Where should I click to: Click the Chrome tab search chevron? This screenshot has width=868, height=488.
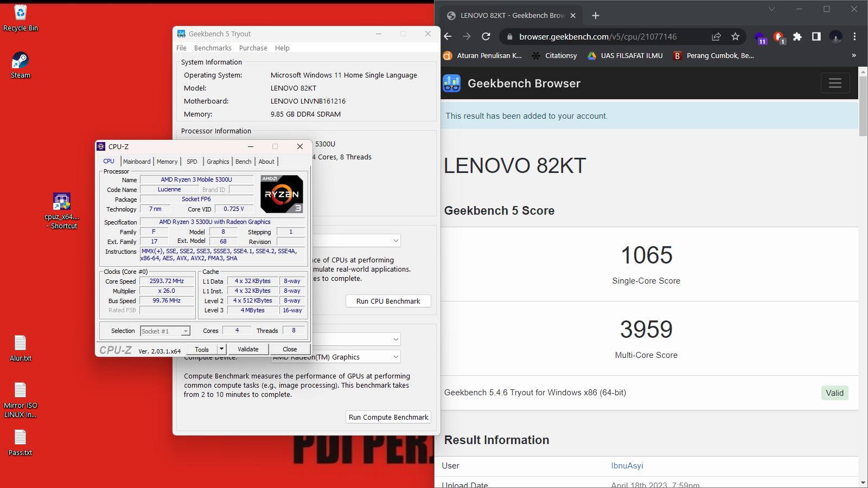pos(771,9)
